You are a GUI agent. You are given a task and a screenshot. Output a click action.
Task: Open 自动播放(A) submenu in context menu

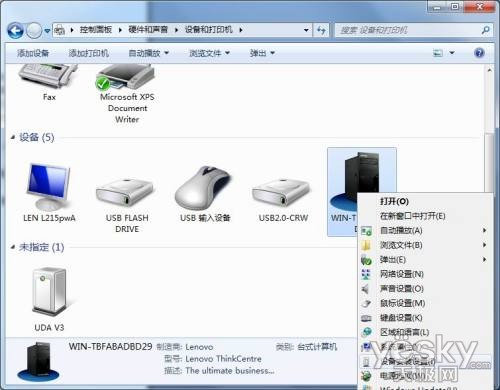(425, 231)
